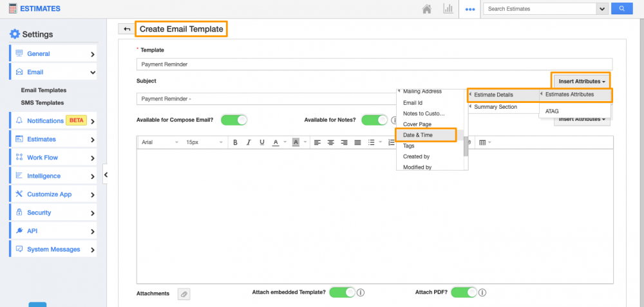Open SMS Templates settings link

pos(43,102)
